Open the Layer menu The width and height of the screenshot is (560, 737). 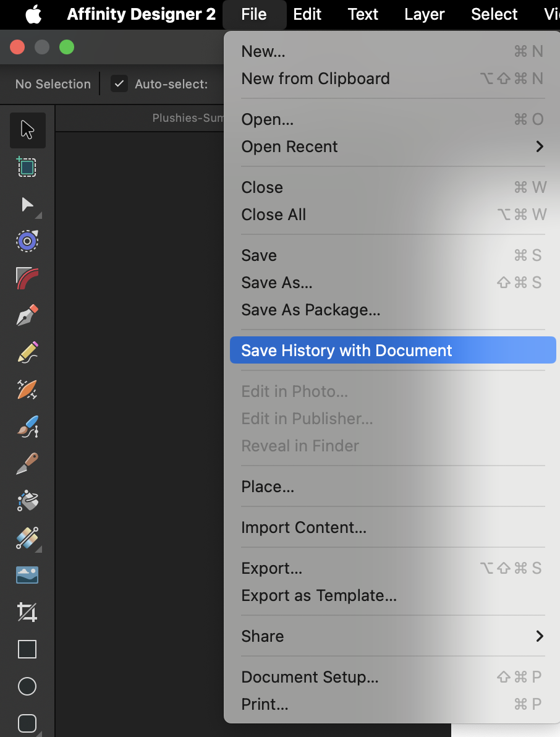[424, 14]
